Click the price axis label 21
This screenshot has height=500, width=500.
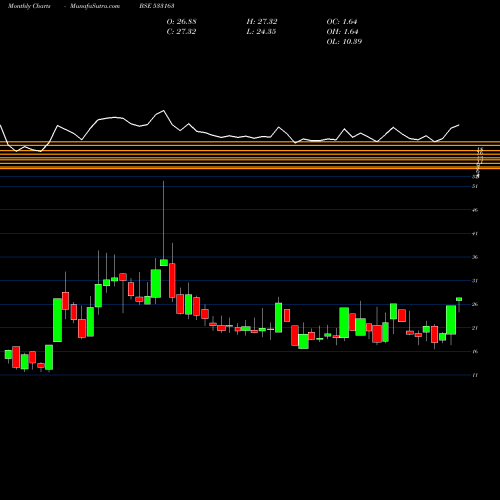(475, 328)
